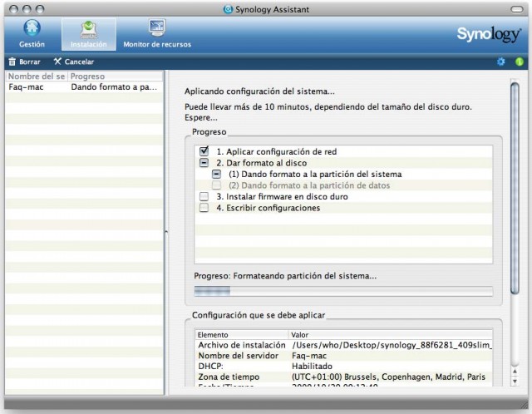Viewport: 532px width, 414px height.
Task: Click the Progreso column header
Action: click(116, 76)
